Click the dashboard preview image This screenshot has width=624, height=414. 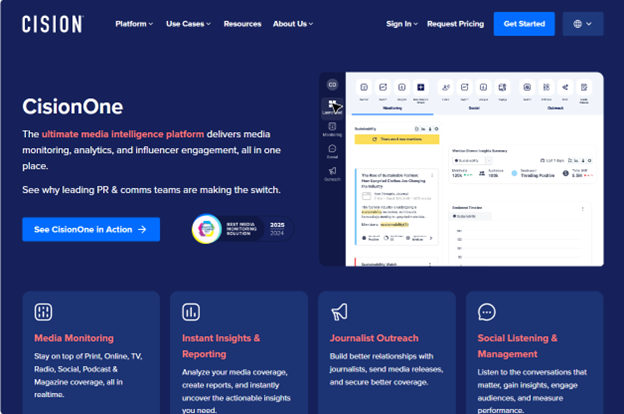click(x=461, y=169)
